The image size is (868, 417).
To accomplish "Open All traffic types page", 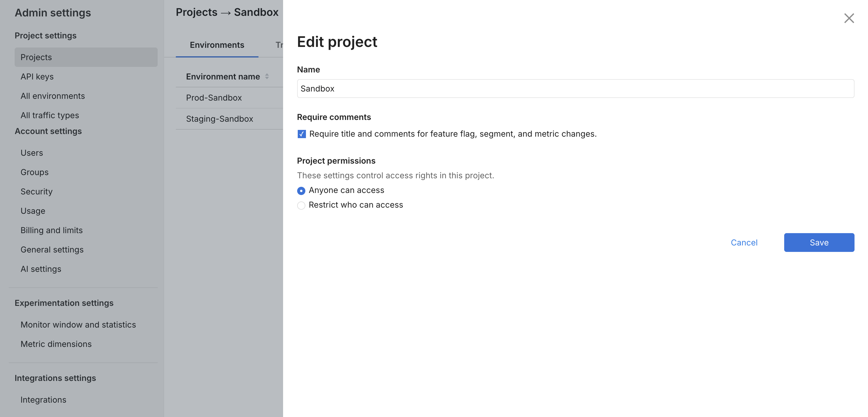I will [x=50, y=115].
